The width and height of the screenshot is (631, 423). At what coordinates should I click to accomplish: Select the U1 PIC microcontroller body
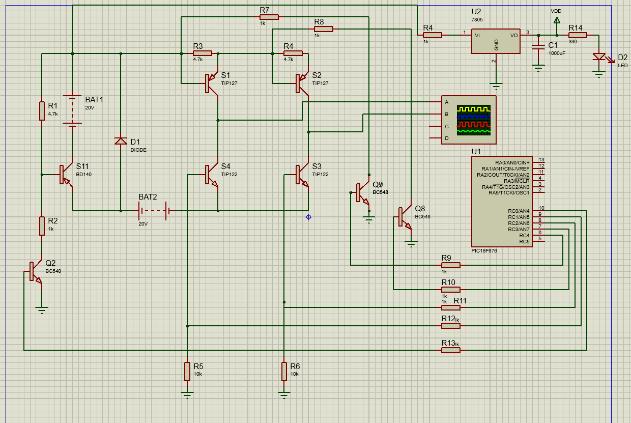point(502,202)
